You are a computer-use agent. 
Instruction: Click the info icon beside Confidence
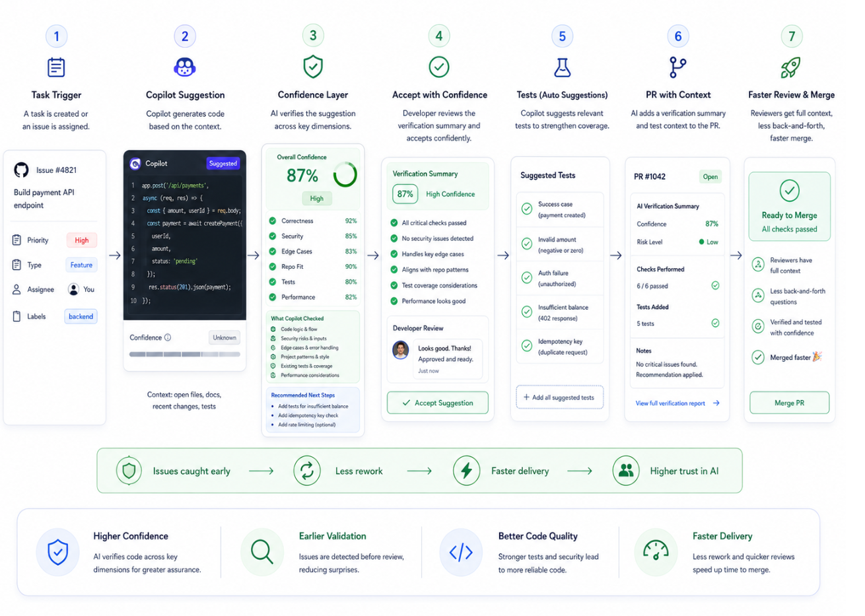coord(168,337)
